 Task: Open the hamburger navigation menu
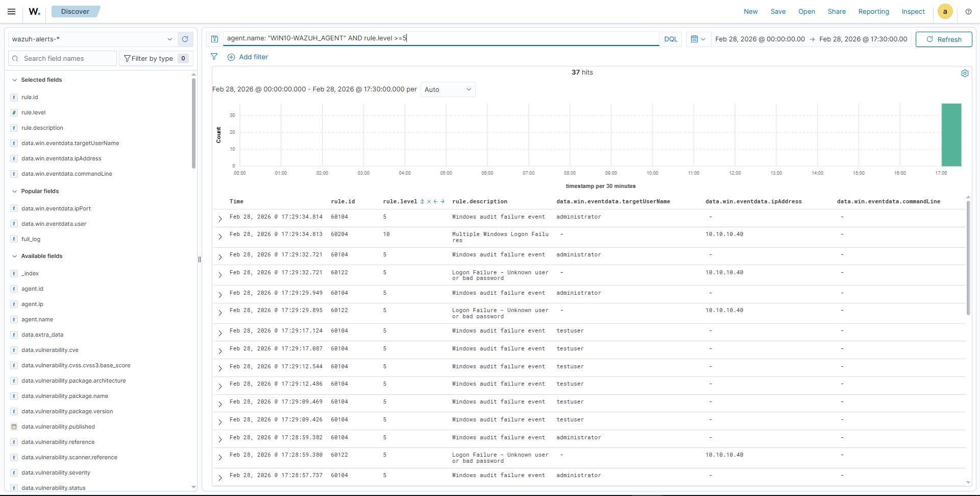11,11
